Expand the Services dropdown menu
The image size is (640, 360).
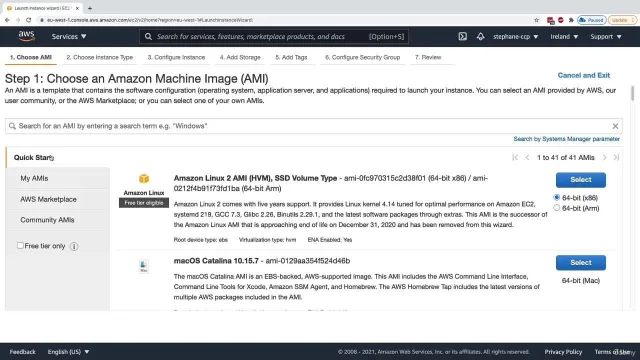pos(69,36)
